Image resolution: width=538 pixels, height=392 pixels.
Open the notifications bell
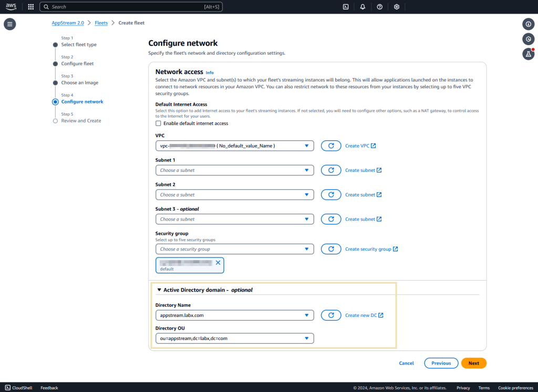point(363,7)
